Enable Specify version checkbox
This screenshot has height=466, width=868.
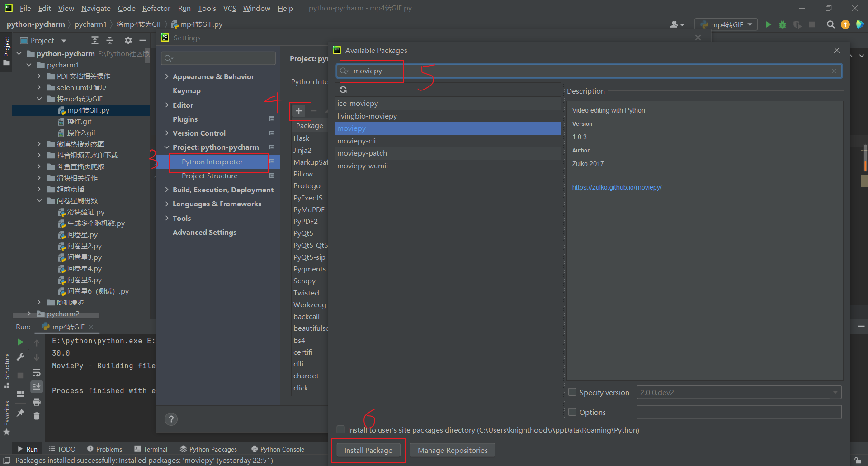[572, 392]
